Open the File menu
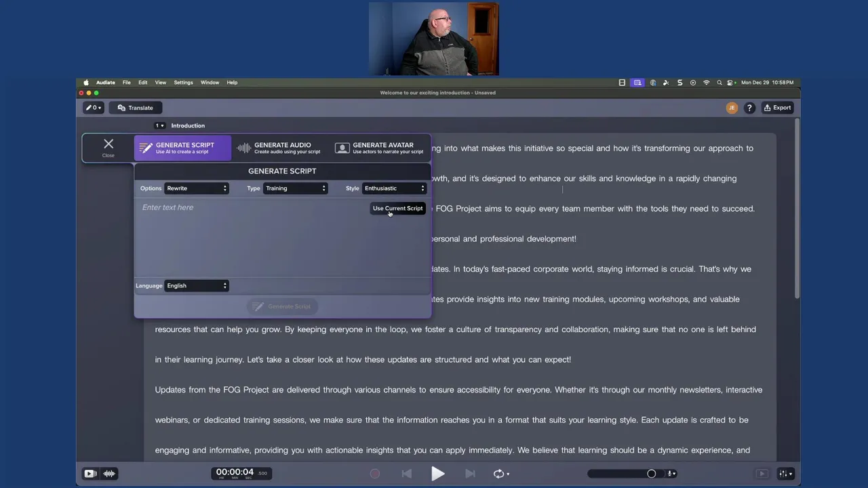Viewport: 868px width, 488px height. pyautogui.click(x=127, y=83)
